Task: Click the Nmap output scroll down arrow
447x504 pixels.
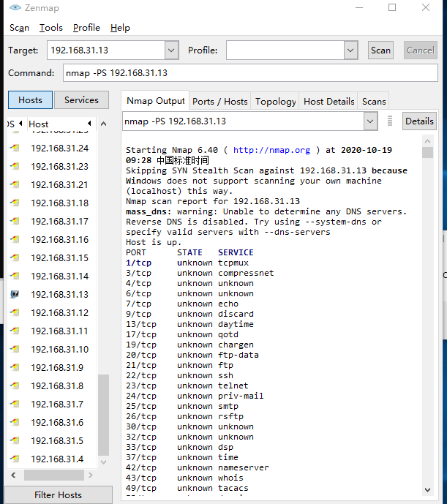Action: pyautogui.click(x=427, y=490)
